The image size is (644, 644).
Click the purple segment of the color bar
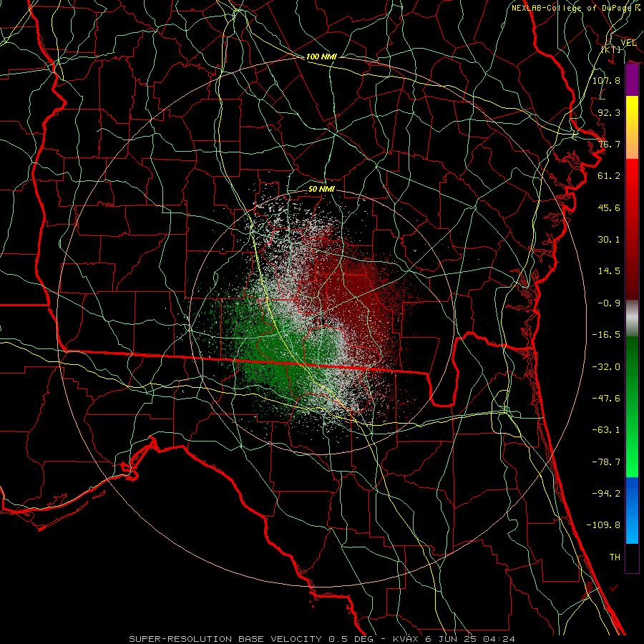click(632, 80)
